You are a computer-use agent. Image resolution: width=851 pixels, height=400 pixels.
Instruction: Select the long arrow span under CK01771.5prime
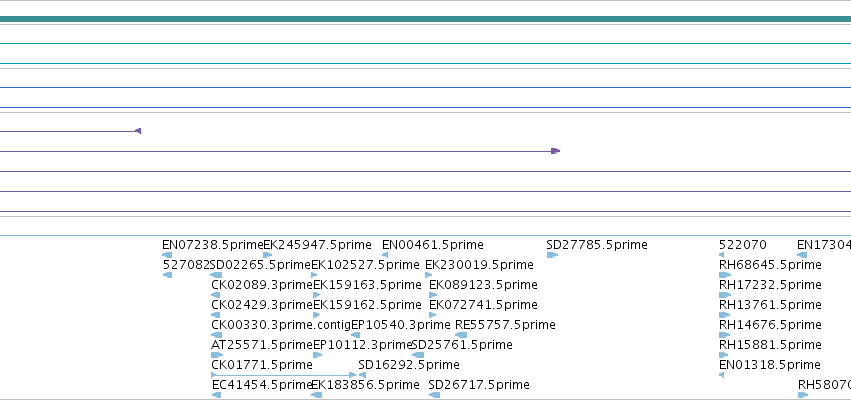click(x=284, y=374)
